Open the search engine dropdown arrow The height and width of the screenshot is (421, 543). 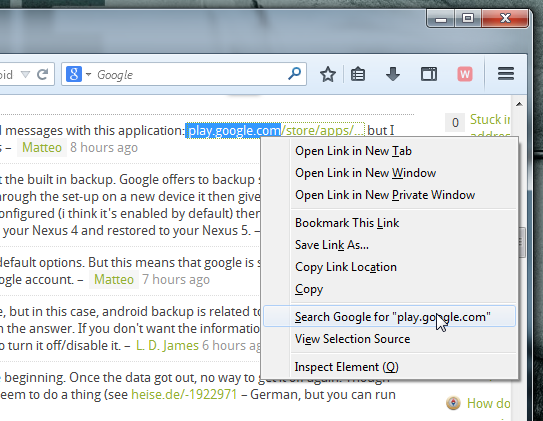[x=88, y=74]
